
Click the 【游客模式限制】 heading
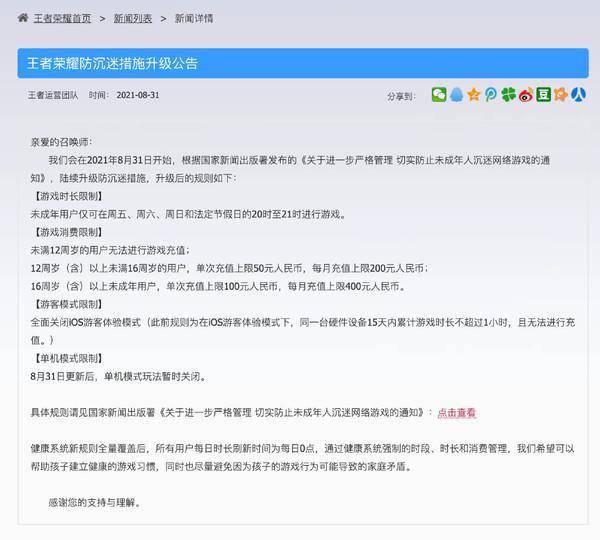pyautogui.click(x=69, y=304)
